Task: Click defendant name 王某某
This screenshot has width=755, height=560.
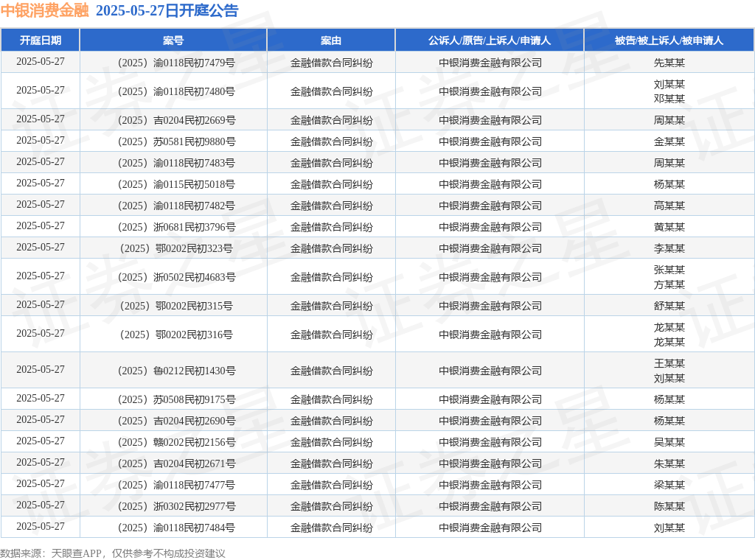Action: click(x=669, y=363)
